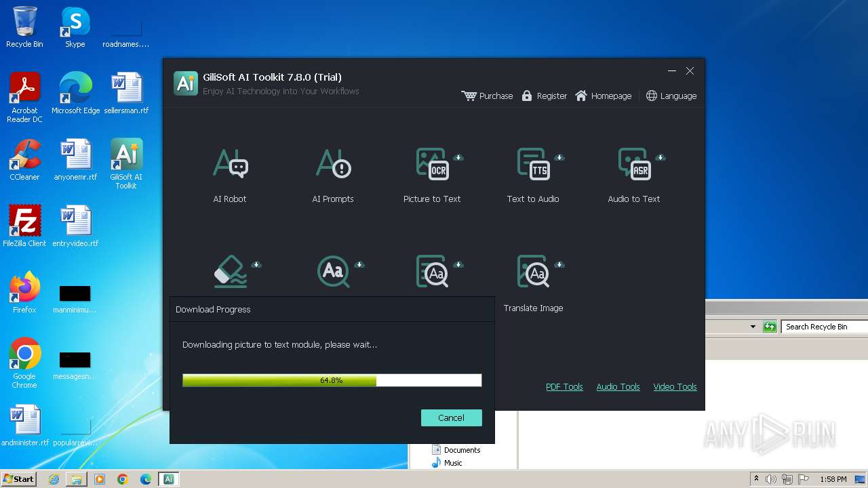This screenshot has width=868, height=488.
Task: Close the GiliSoft AI Toolkit window
Action: tap(690, 71)
